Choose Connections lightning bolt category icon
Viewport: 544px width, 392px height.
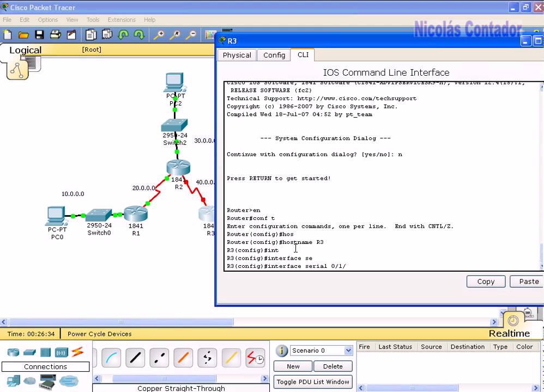pos(78,352)
